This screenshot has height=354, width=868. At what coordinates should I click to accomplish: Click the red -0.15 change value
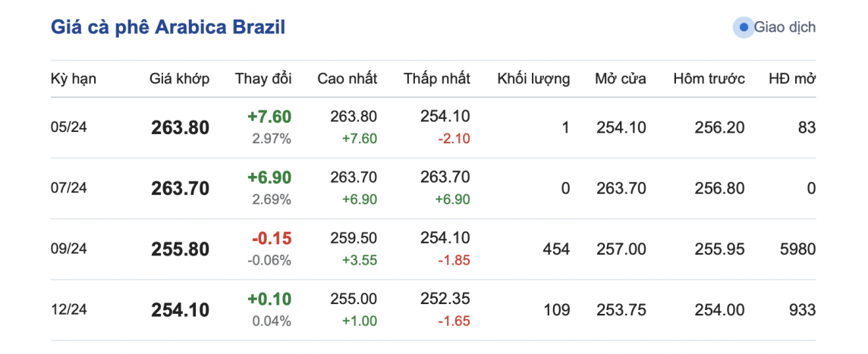point(272,238)
